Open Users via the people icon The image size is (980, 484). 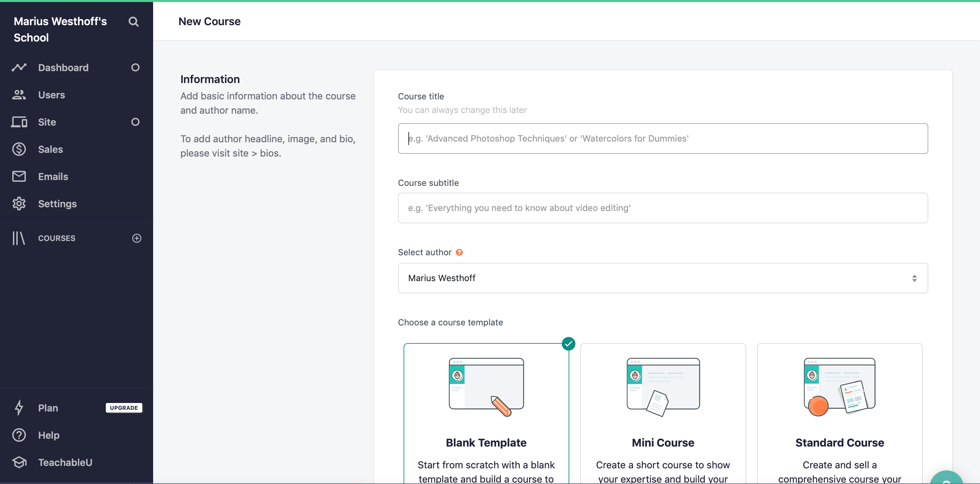(19, 95)
